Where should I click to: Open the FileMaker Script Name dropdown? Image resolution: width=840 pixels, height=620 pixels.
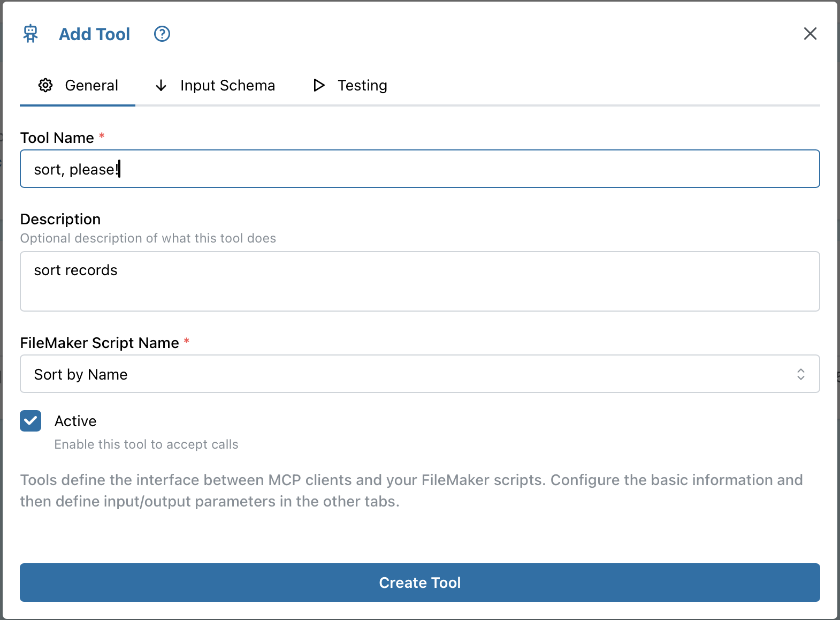[x=407, y=374]
